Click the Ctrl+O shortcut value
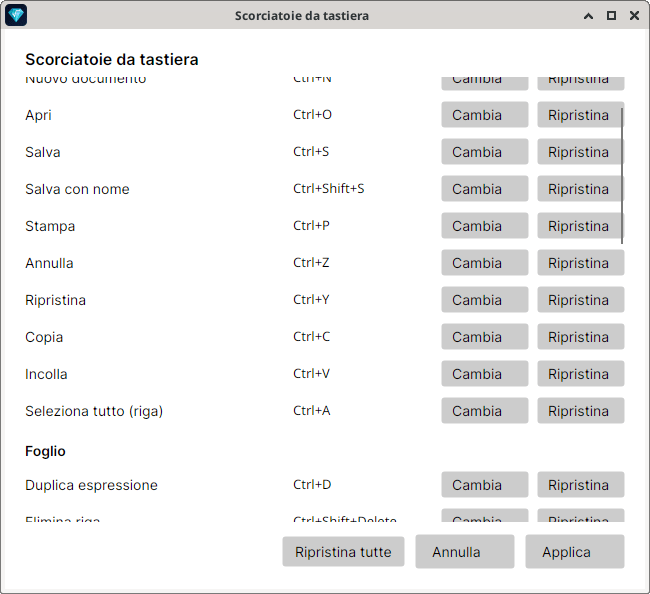 (312, 115)
